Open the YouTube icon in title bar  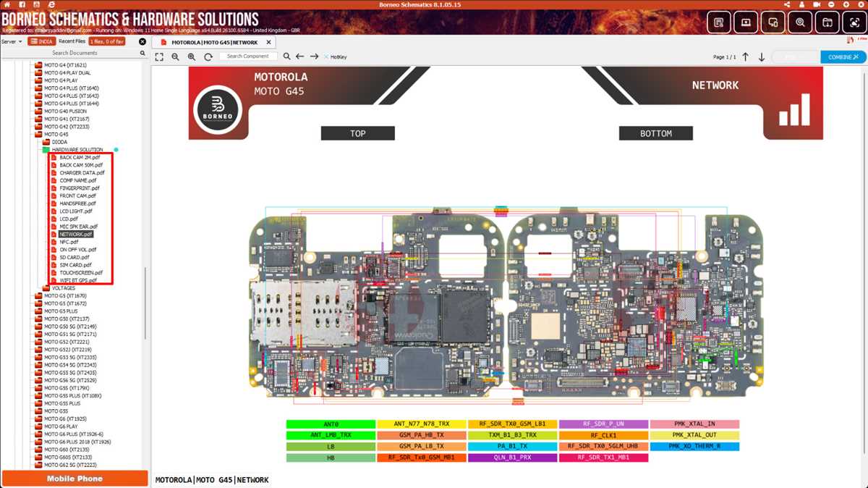click(x=36, y=4)
